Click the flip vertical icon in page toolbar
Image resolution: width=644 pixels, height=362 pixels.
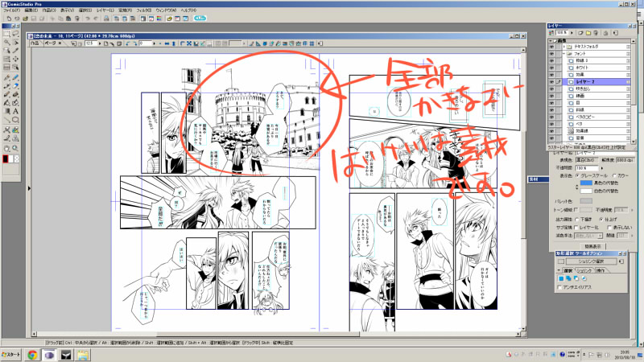(x=174, y=43)
